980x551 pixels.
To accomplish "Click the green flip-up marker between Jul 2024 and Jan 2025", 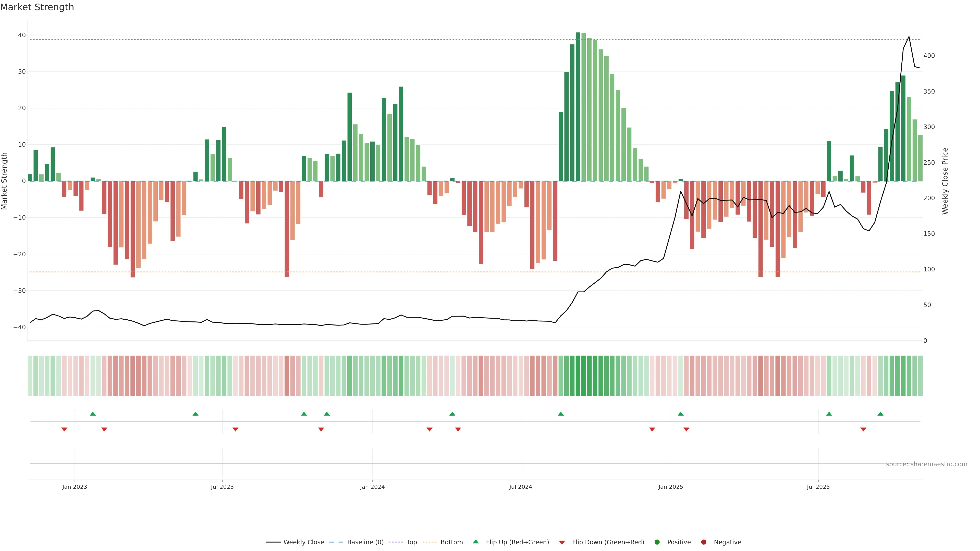I will point(561,414).
